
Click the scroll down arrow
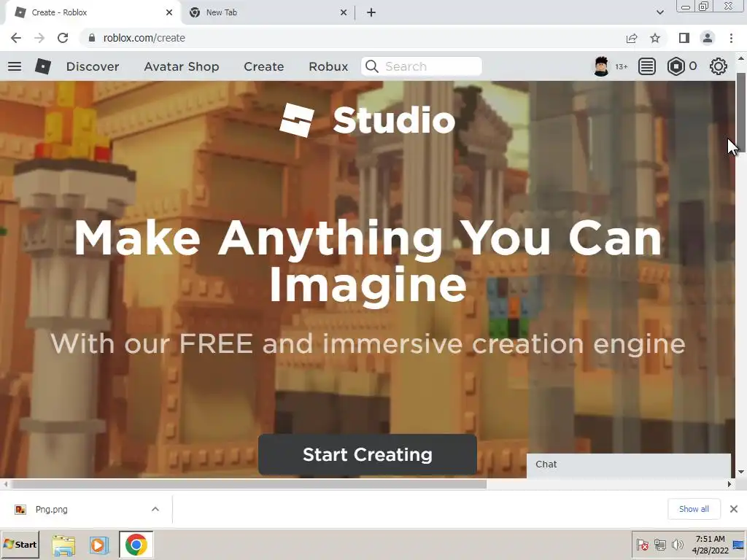[x=741, y=472]
